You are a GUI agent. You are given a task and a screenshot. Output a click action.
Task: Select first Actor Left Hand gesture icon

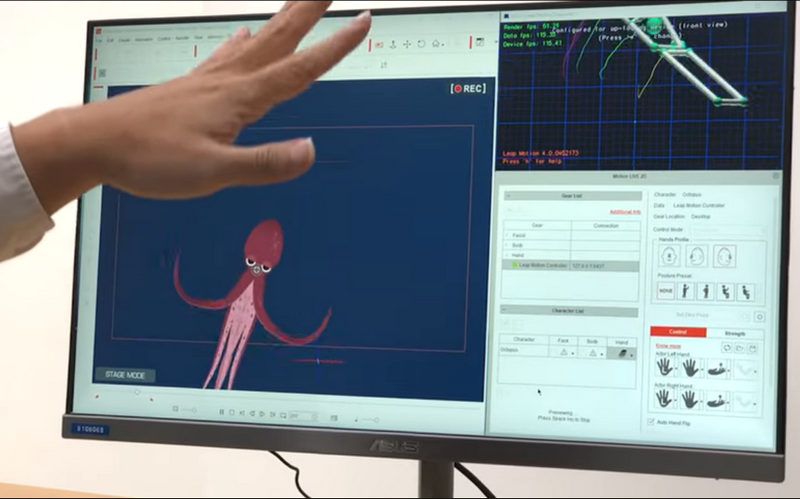(664, 367)
